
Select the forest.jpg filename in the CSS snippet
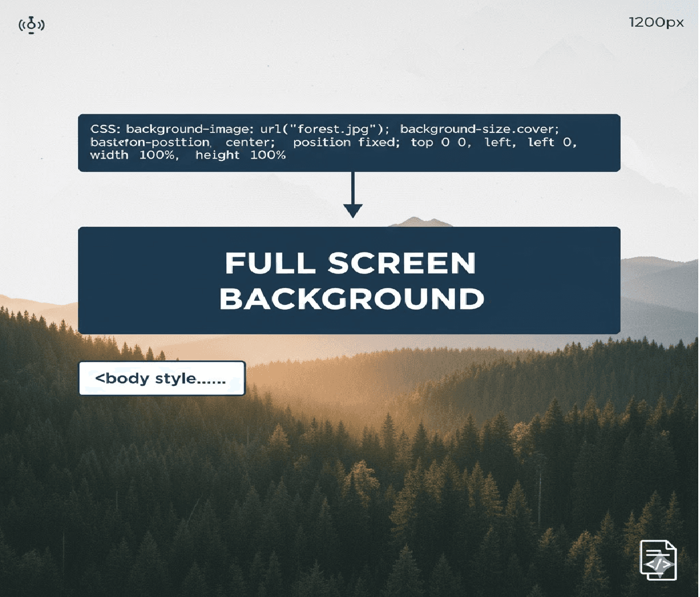pyautogui.click(x=334, y=129)
